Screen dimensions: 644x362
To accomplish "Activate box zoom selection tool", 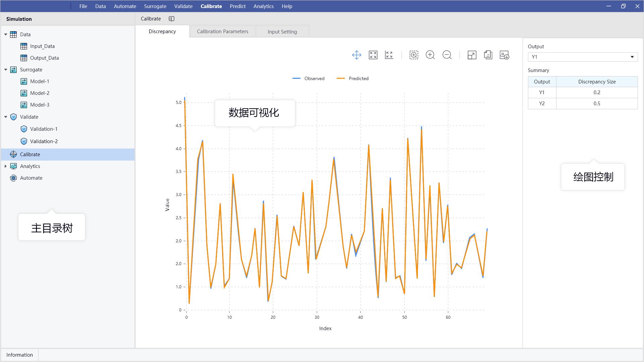I will [414, 55].
